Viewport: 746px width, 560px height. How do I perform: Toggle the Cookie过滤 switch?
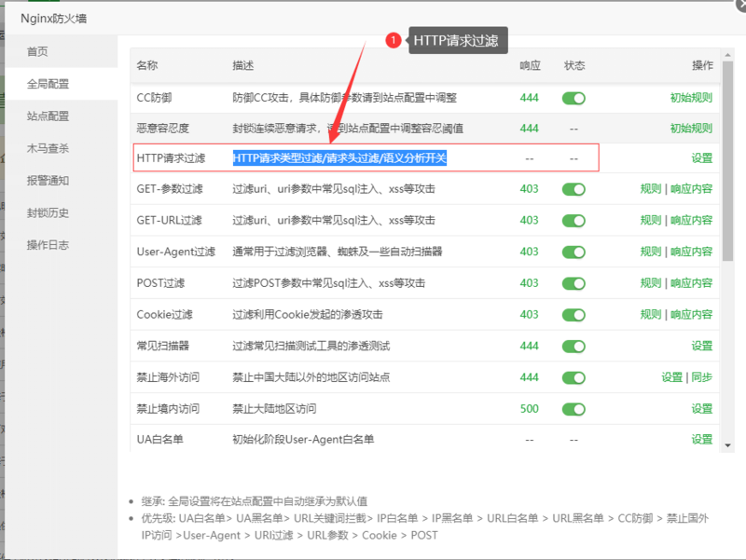[x=573, y=315]
